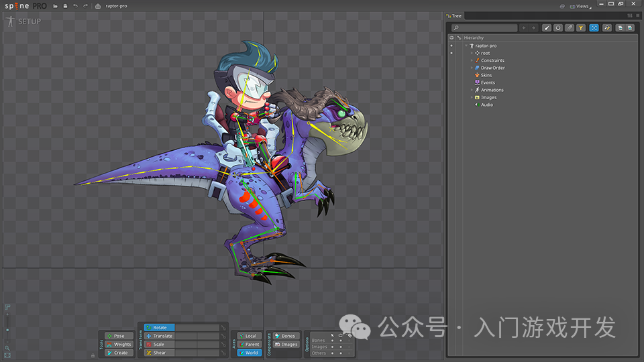The image size is (644, 362).
Task: Select Skins in the tree
Action: [486, 75]
